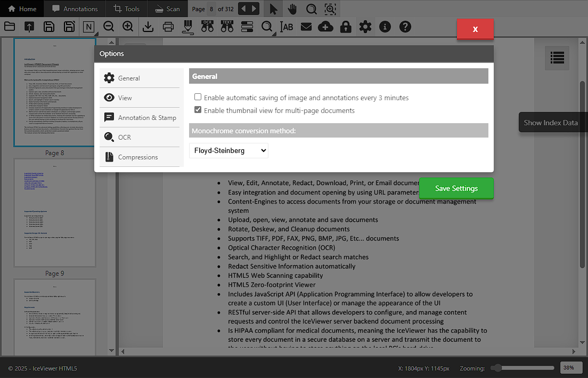Open the Annotations tab
The width and height of the screenshot is (588, 378).
pos(75,9)
